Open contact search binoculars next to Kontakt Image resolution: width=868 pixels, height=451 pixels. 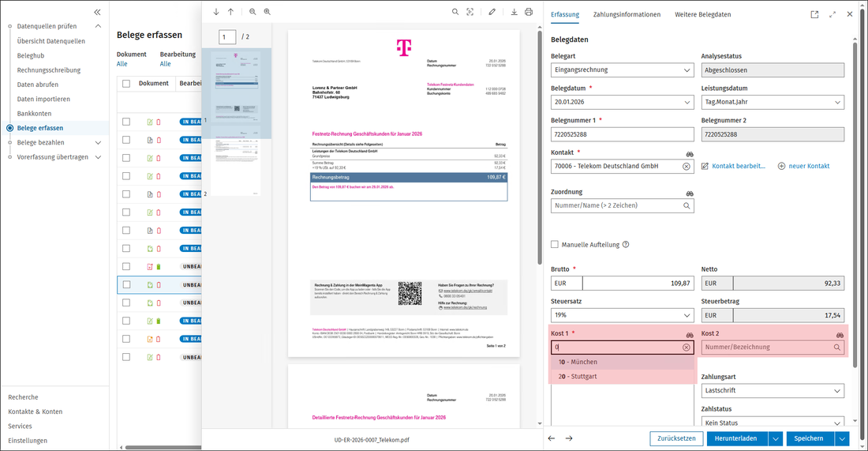689,154
